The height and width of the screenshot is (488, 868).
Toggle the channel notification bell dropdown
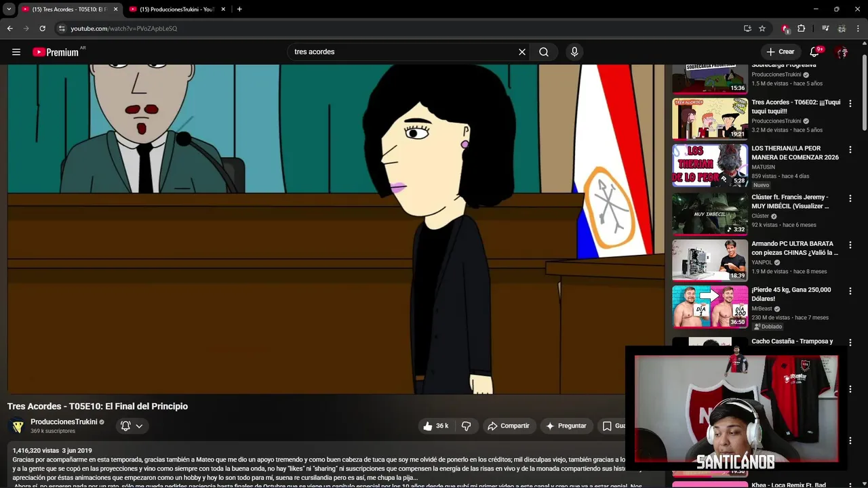[132, 426]
